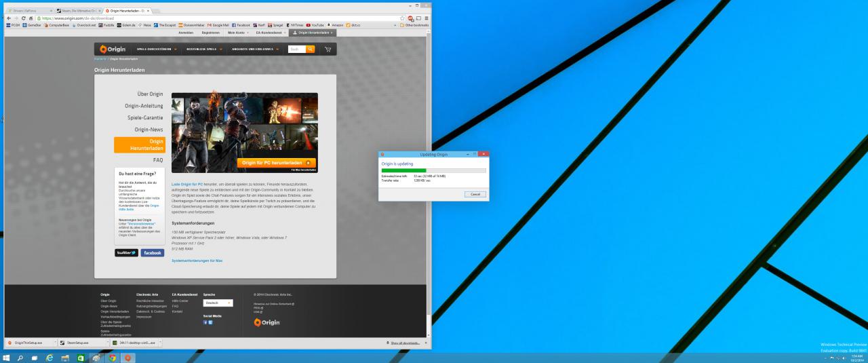This screenshot has width=868, height=363.
Task: Open the Impressum footer link
Action: tap(144, 316)
